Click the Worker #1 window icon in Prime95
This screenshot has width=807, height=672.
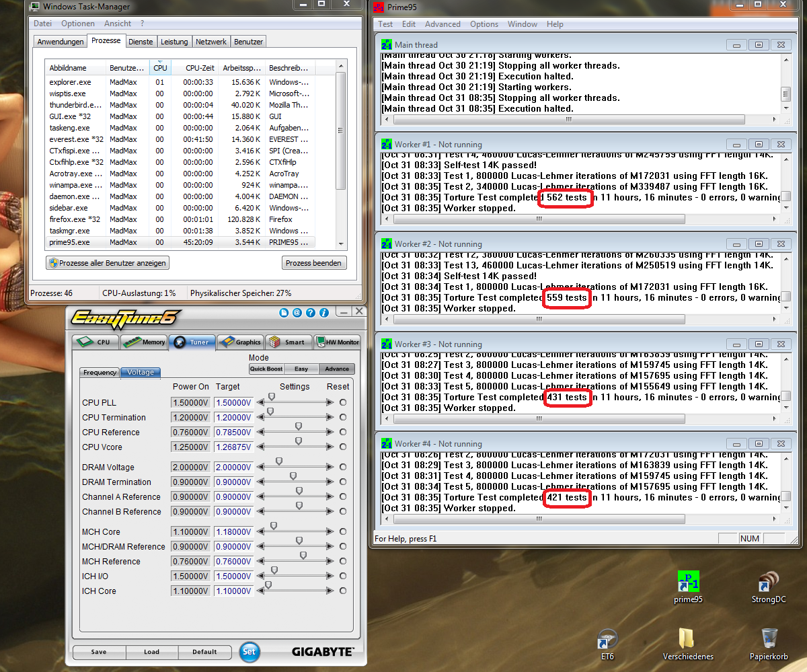[x=387, y=144]
